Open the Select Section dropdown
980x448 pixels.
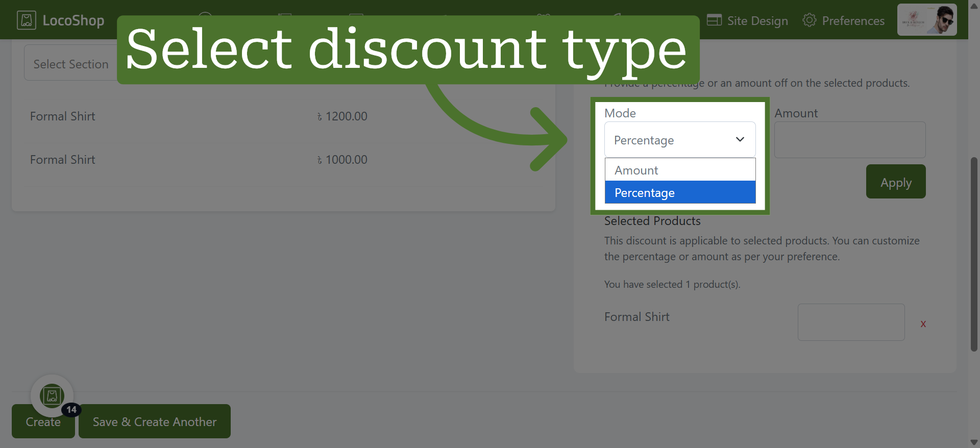[x=71, y=63]
